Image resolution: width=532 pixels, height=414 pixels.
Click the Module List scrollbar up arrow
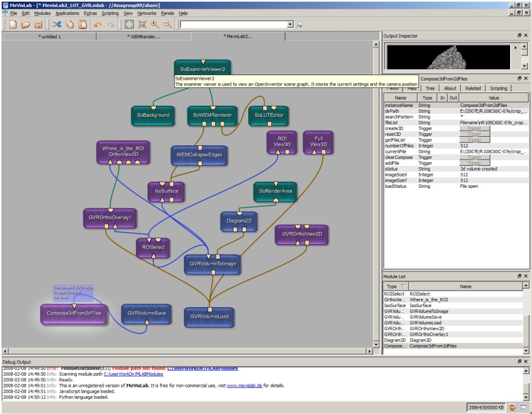[x=525, y=285]
